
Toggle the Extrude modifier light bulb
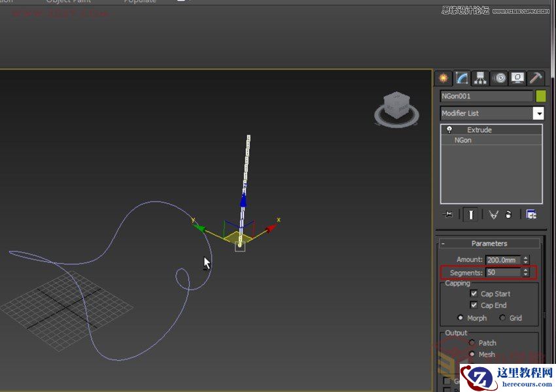click(448, 129)
